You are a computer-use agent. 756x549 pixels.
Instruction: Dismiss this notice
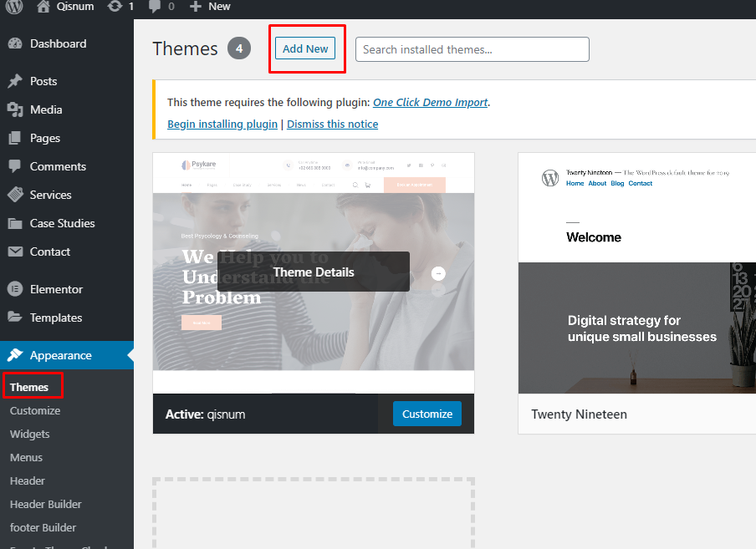pos(332,125)
